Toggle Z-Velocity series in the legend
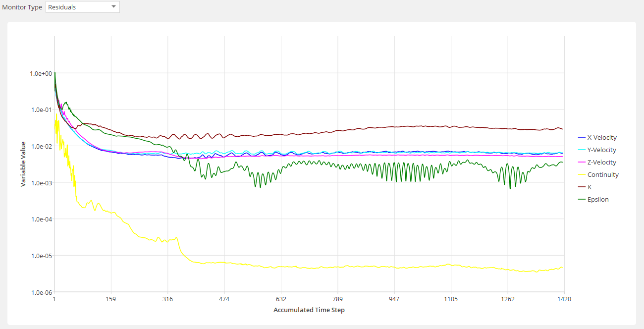The width and height of the screenshot is (644, 329). click(x=597, y=162)
